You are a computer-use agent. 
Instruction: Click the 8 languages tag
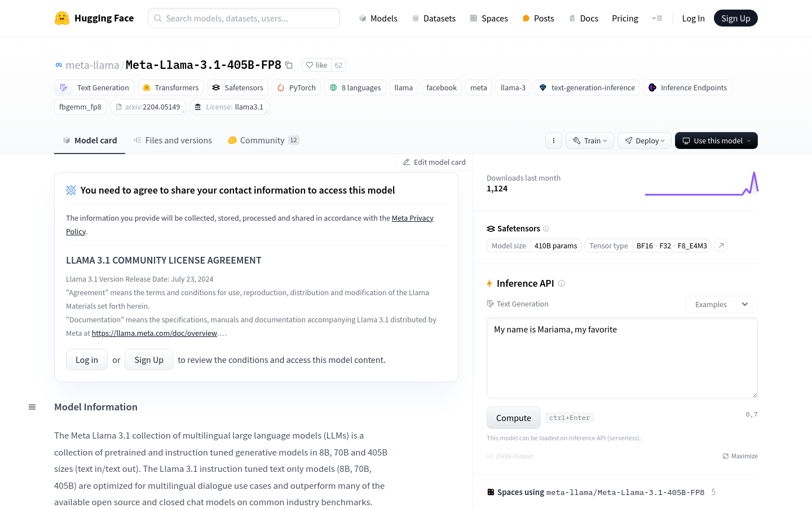click(355, 87)
